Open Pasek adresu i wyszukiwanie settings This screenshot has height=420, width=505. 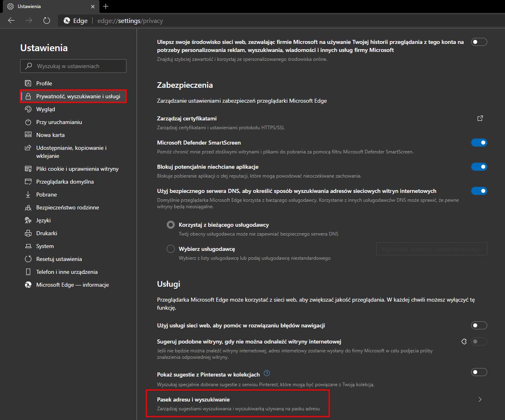pyautogui.click(x=322, y=403)
